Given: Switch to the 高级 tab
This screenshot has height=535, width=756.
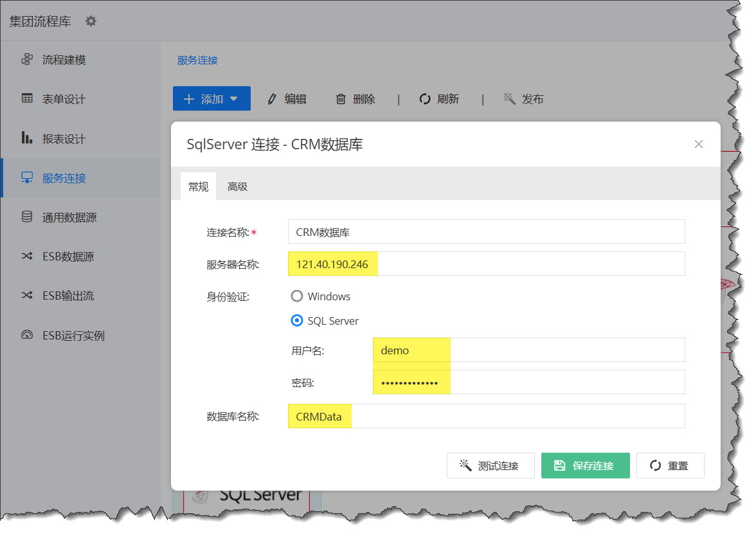Looking at the screenshot, I should [x=237, y=186].
